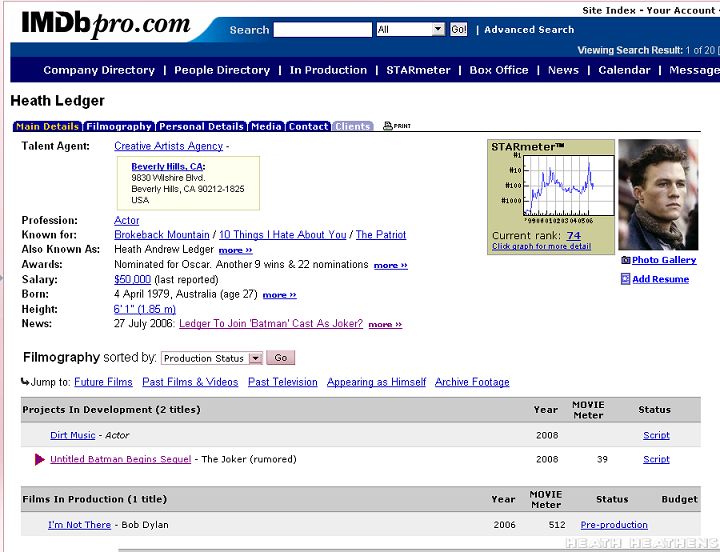This screenshot has height=552, width=720.
Task: Click the Script status for Dirt Music
Action: (x=656, y=435)
